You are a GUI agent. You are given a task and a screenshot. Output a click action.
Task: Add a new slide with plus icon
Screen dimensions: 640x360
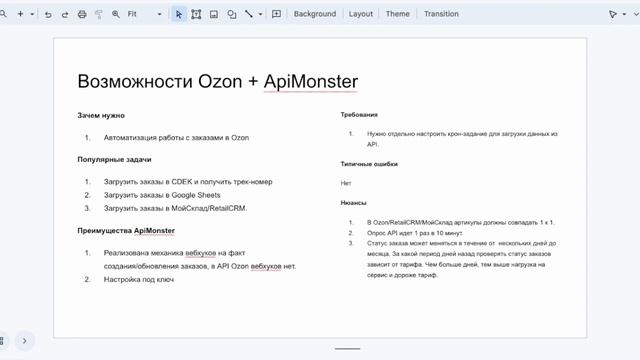tap(20, 14)
